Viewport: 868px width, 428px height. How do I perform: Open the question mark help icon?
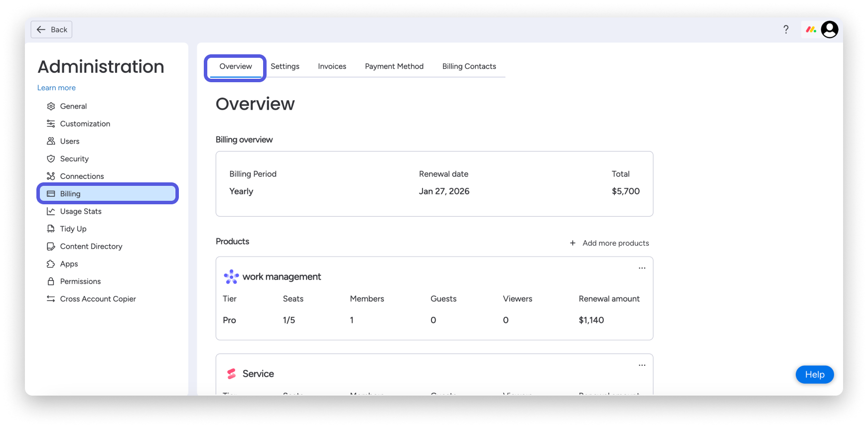pyautogui.click(x=786, y=29)
